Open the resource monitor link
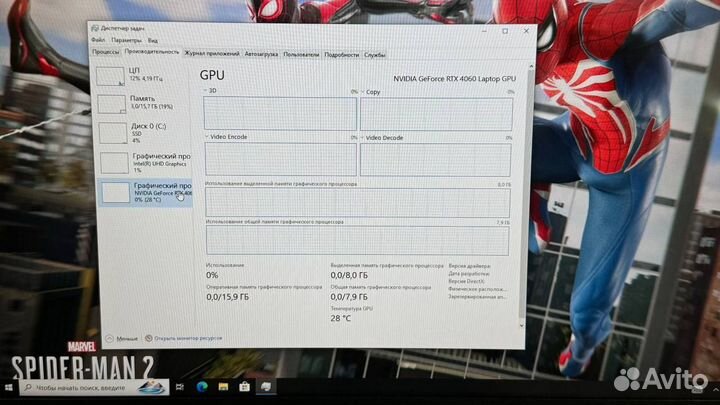This screenshot has height=405, width=720. [x=188, y=338]
